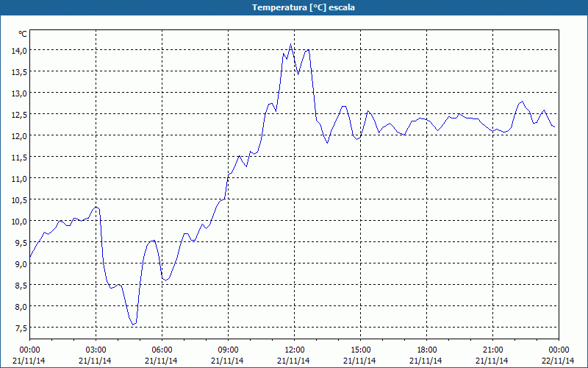Click the 8,5 y-axis label
This screenshot has width=588, height=368.
(21, 286)
